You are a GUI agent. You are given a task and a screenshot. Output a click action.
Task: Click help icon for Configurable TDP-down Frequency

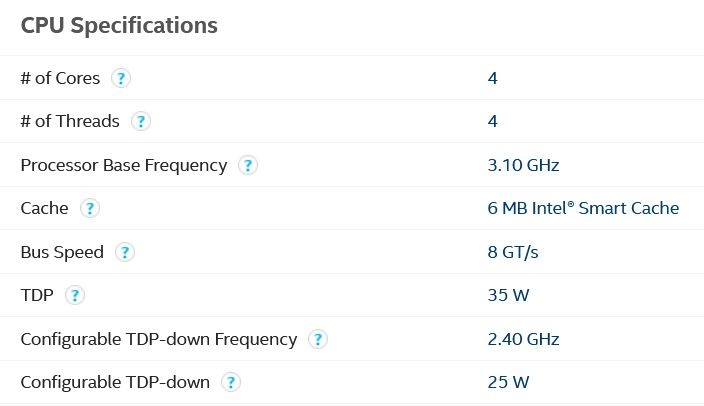318,339
